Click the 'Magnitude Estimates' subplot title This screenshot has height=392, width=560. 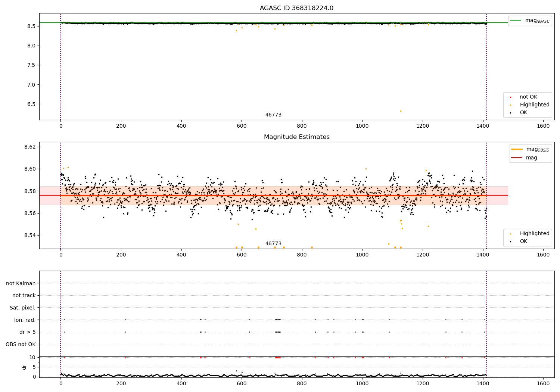(296, 137)
